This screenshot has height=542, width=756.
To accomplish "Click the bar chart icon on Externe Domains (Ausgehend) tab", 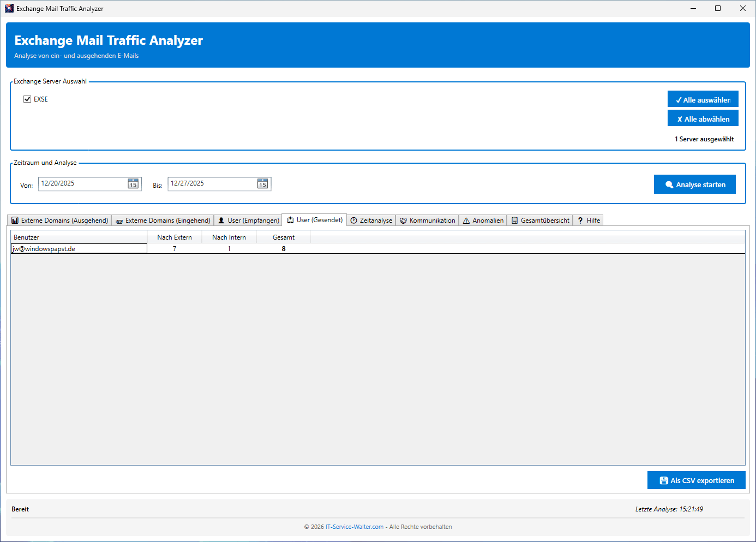I will click(x=15, y=221).
